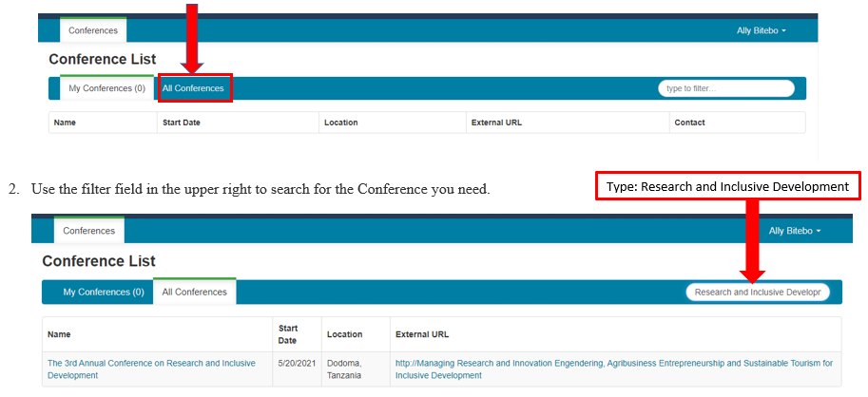Click filter field containing 'Research and Inclusive Develop'
This screenshot has height=397, width=868.
(757, 292)
